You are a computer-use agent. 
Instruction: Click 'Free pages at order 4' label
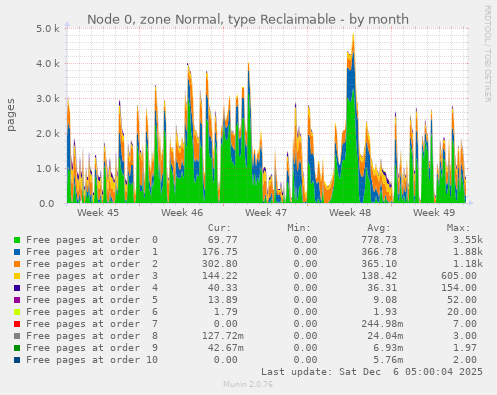pyautogui.click(x=92, y=288)
